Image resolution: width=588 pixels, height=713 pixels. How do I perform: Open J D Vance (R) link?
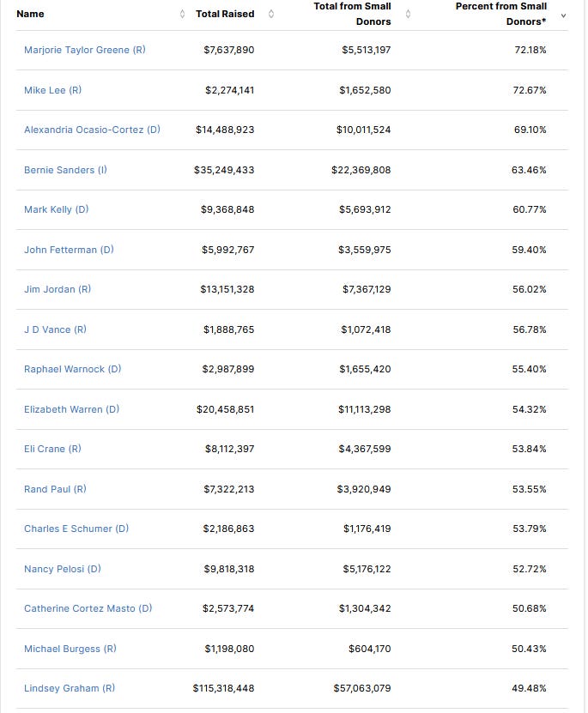click(56, 329)
